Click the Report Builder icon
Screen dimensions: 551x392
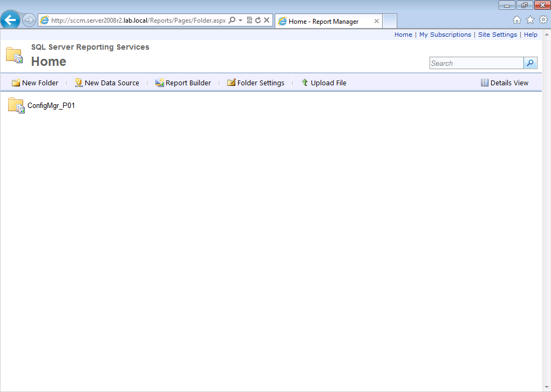coord(160,83)
